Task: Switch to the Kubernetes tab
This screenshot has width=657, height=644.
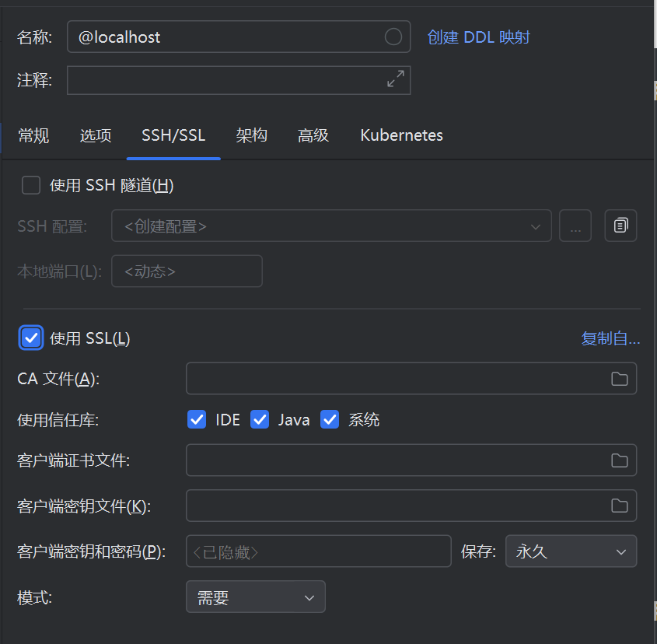Action: click(x=401, y=135)
